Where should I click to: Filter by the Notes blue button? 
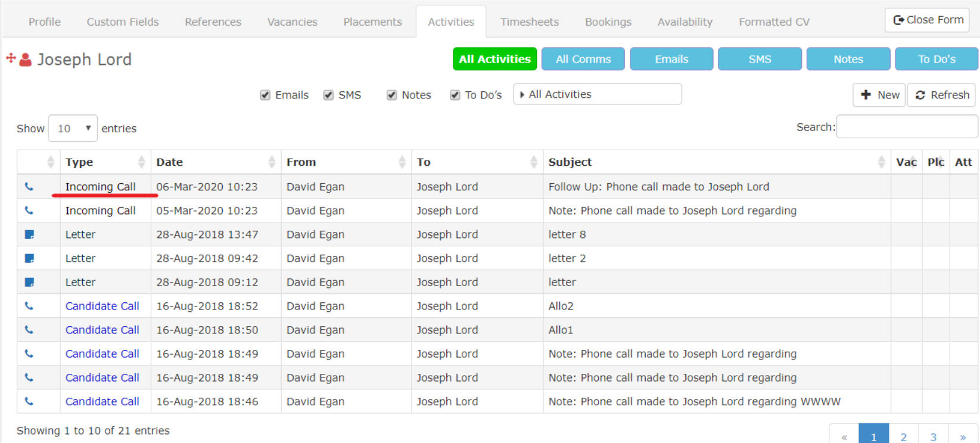coord(848,59)
